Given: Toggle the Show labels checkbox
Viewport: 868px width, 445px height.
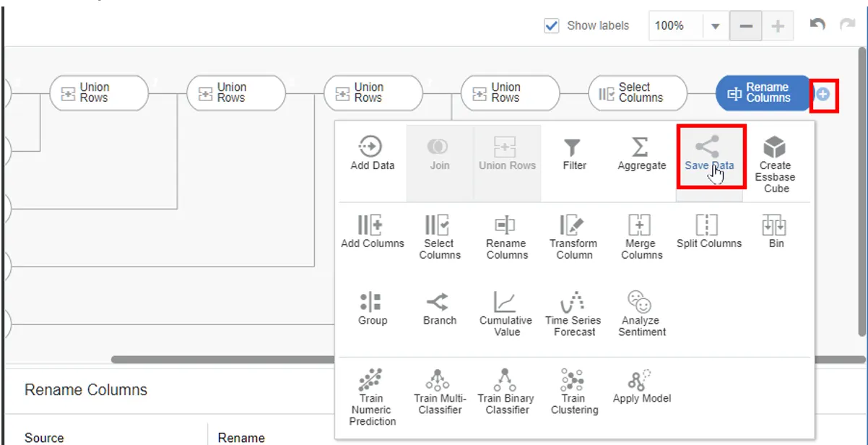Looking at the screenshot, I should click(552, 26).
